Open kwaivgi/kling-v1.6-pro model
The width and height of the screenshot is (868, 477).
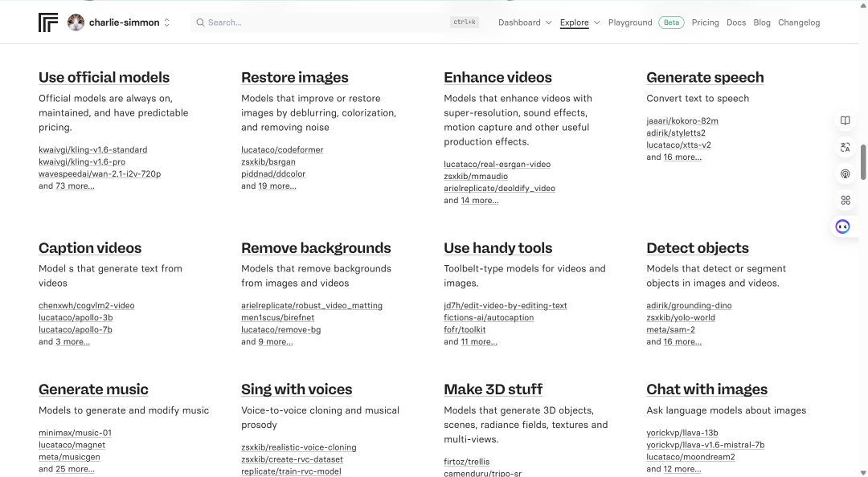82,162
